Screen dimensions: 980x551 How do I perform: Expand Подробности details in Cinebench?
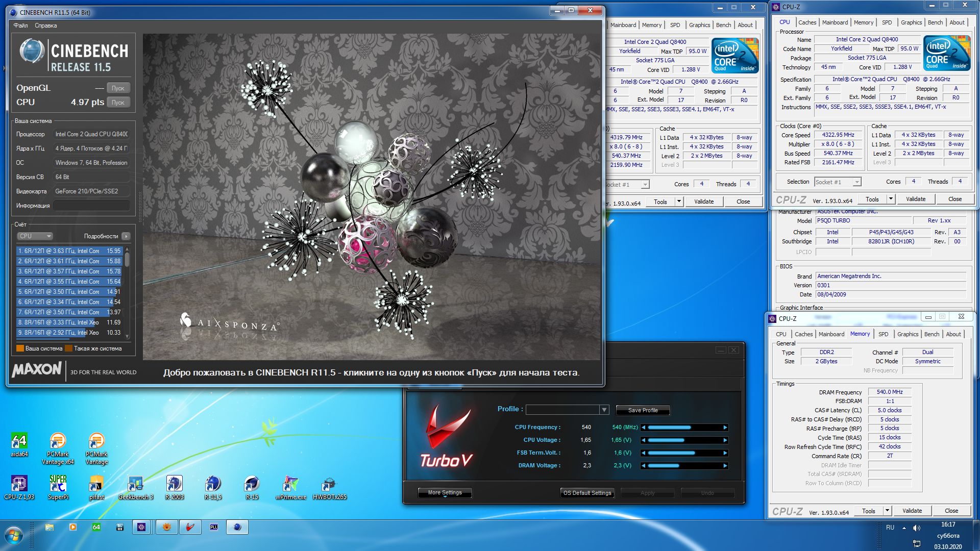[126, 236]
